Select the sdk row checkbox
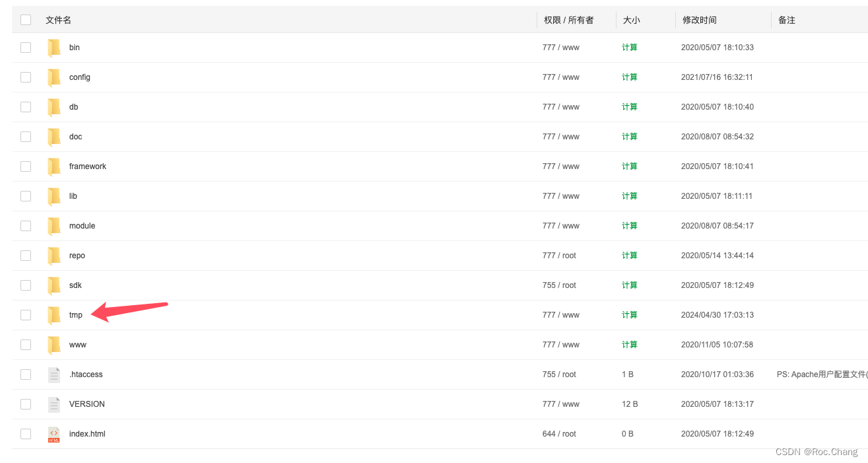Screen dimensions: 868x463 [x=26, y=285]
